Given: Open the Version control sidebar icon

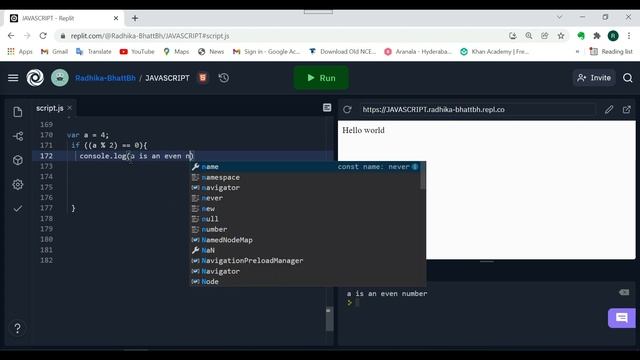Looking at the screenshot, I should coord(18,136).
